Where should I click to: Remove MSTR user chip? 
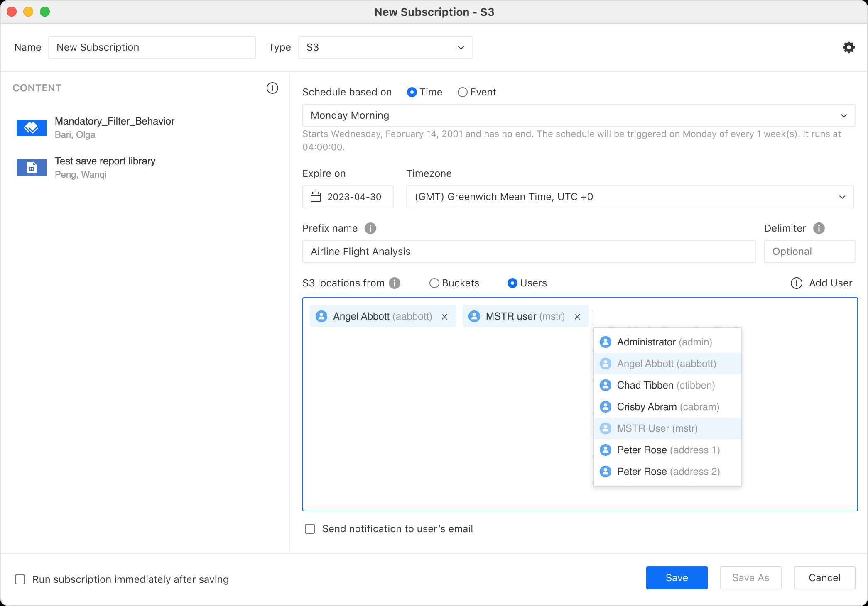tap(577, 317)
